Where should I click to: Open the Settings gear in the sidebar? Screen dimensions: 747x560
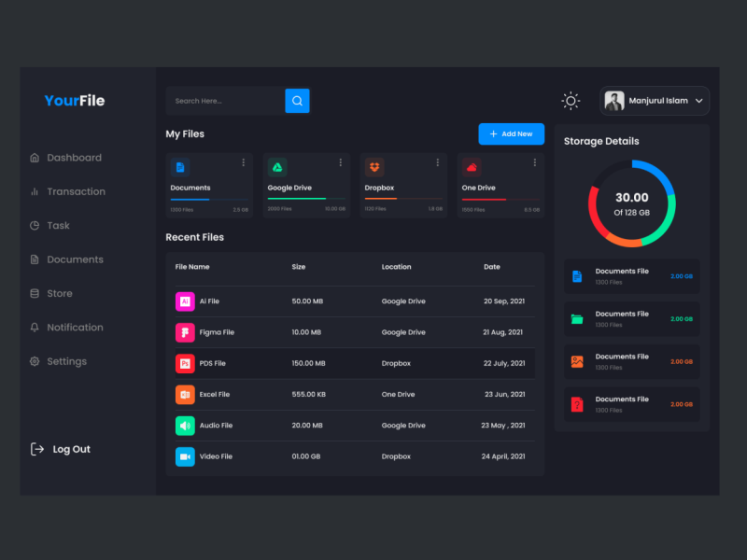click(x=35, y=361)
